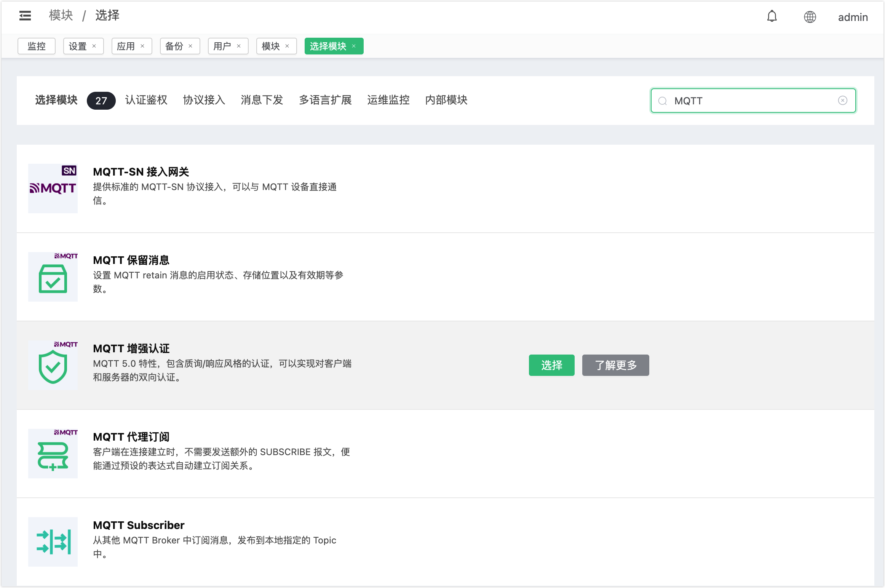Close the 备份 tab

point(190,46)
